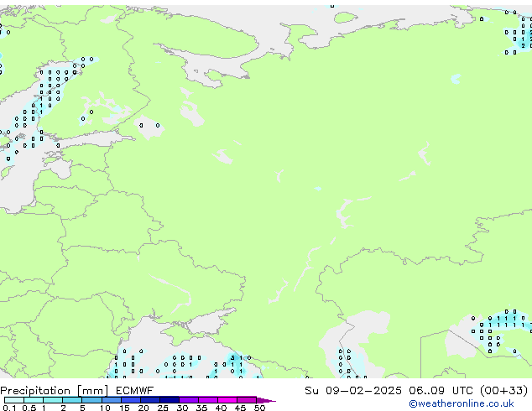Click the "ECMWF" model label

click(134, 391)
